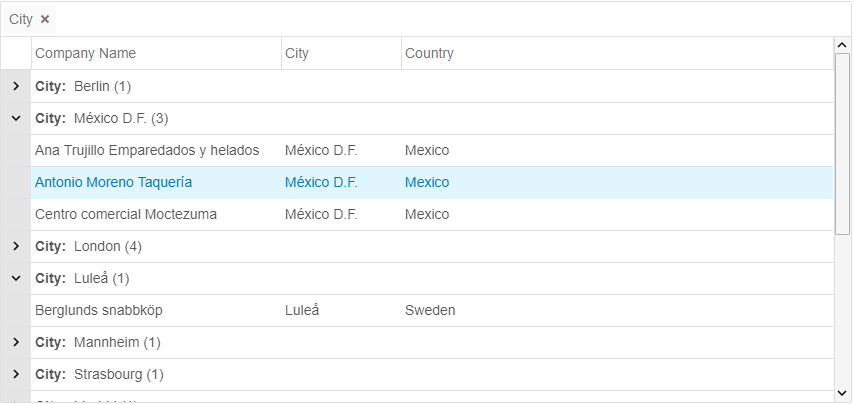This screenshot has width=854, height=404.
Task: Click the Sweden country cell
Action: point(430,310)
